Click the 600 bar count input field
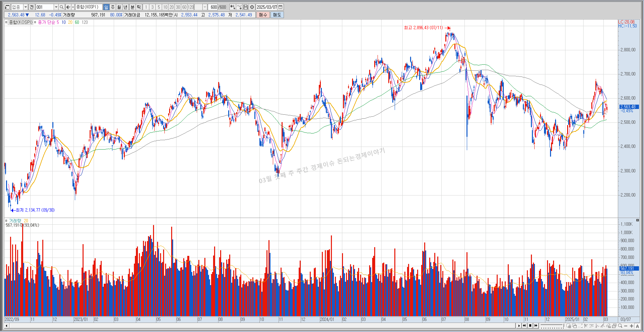The width and height of the screenshot is (644, 332). click(213, 7)
